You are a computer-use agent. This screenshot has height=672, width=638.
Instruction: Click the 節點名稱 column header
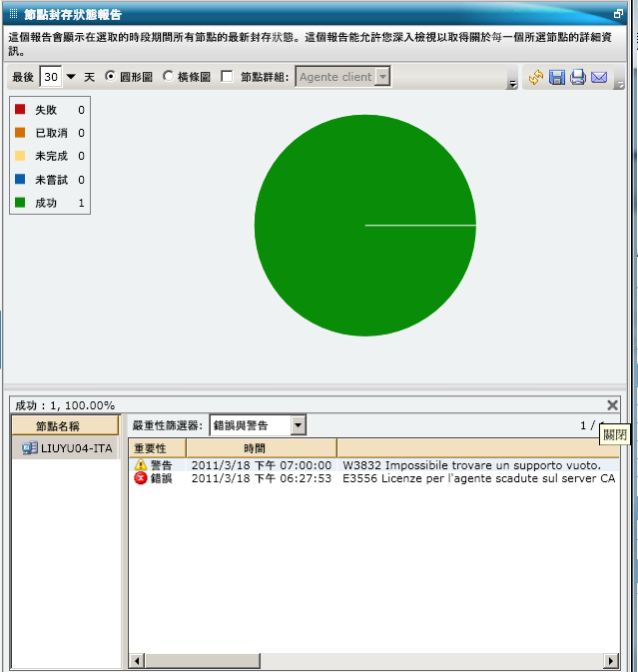click(x=65, y=426)
